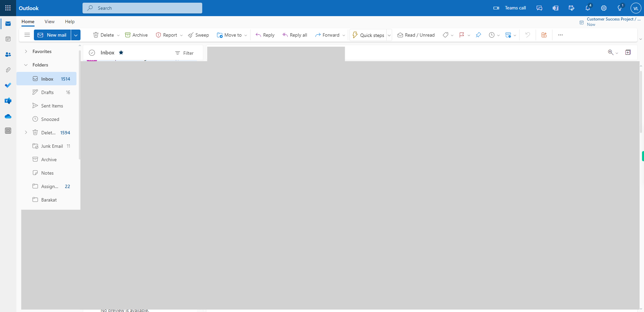Open the app launcher waffle icon
Image resolution: width=644 pixels, height=312 pixels.
(x=8, y=8)
